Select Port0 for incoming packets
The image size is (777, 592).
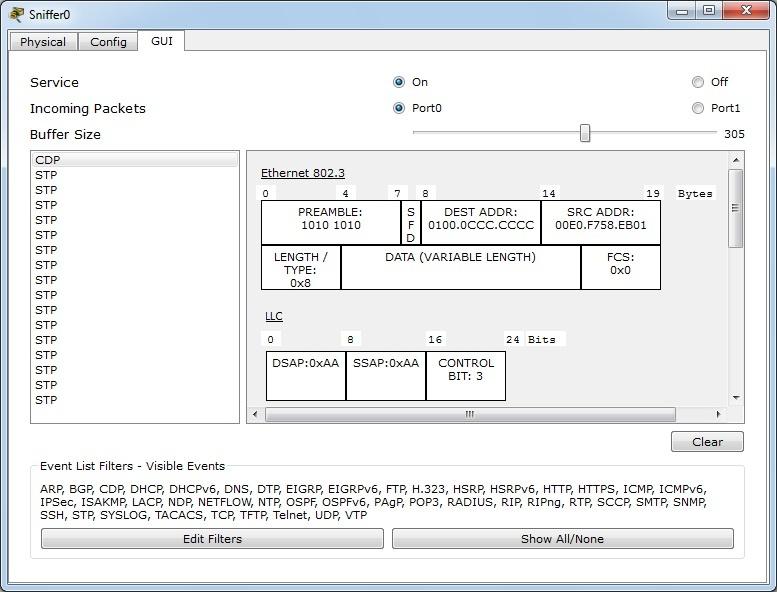point(399,108)
